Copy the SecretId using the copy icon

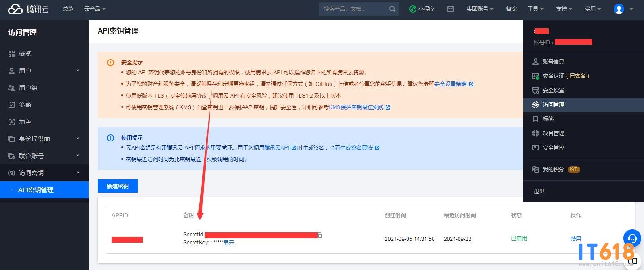pyautogui.click(x=320, y=235)
